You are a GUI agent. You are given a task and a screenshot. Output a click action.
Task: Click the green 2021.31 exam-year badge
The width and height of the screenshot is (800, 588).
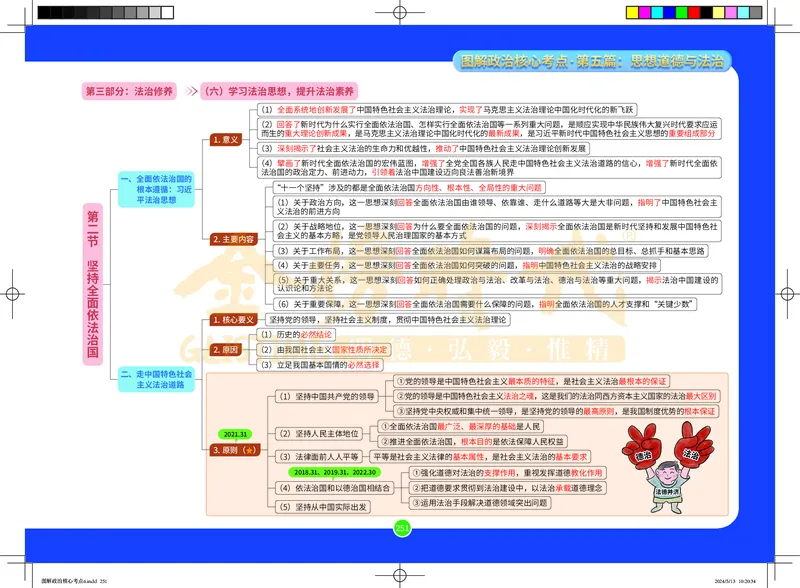click(234, 434)
